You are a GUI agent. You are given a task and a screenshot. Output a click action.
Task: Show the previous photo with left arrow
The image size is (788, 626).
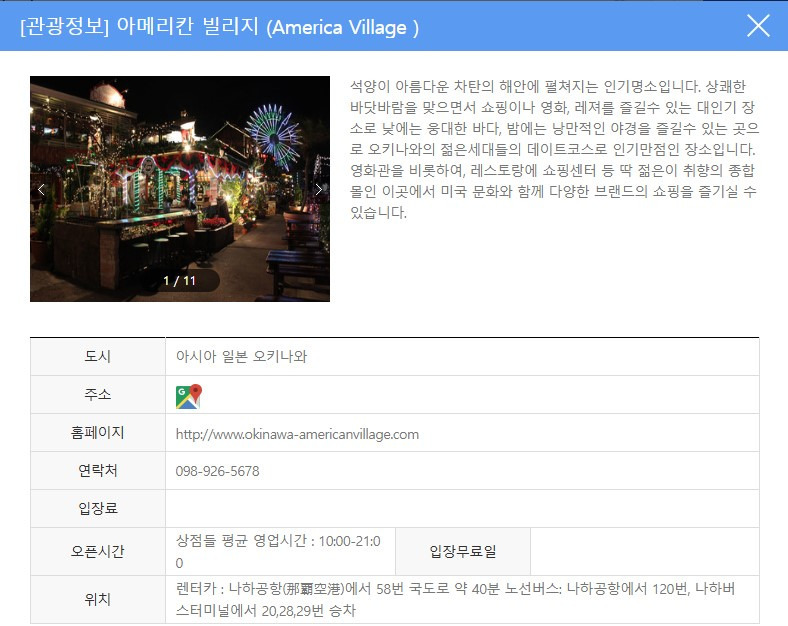(x=41, y=189)
